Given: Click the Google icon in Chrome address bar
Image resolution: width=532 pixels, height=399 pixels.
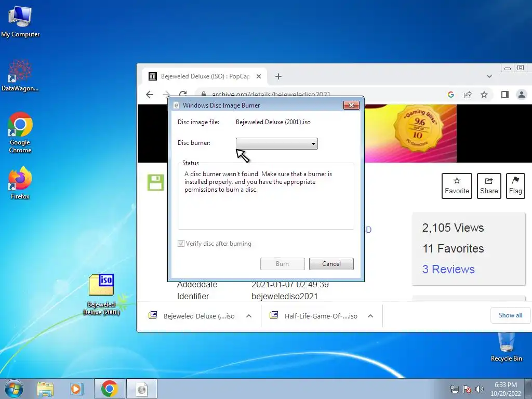Looking at the screenshot, I should 451,95.
